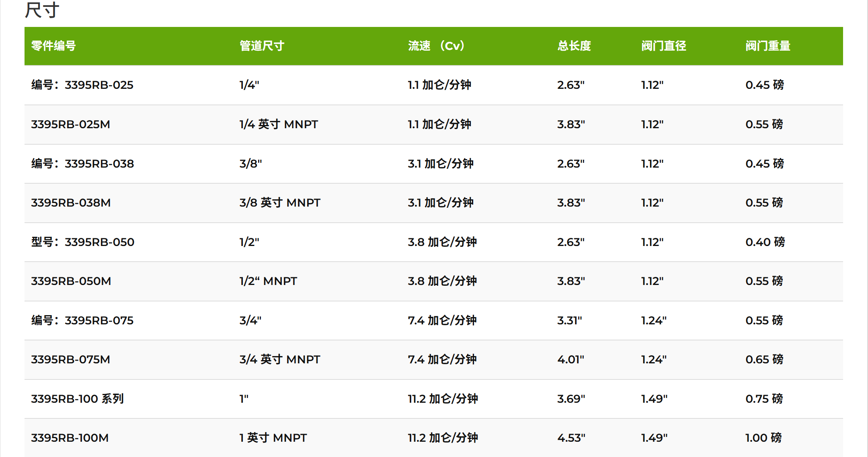Image resolution: width=868 pixels, height=457 pixels.
Task: Click valve weight 0.40 磅
Action: (765, 242)
